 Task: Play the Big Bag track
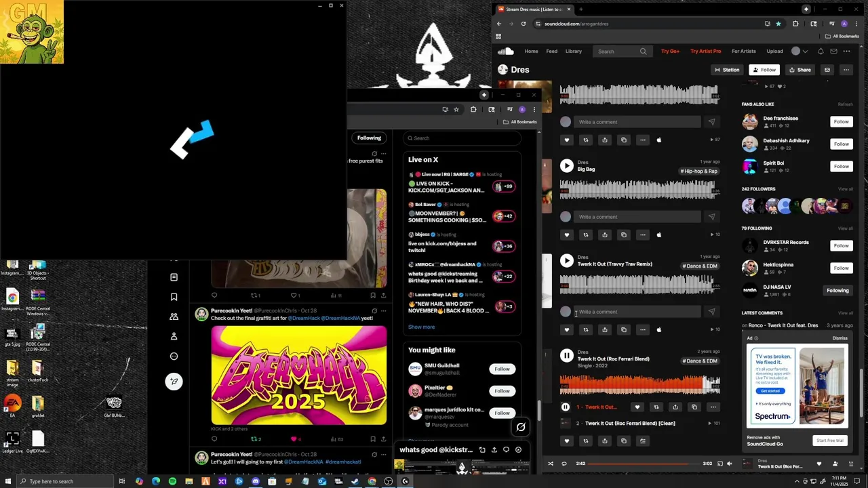pos(567,165)
